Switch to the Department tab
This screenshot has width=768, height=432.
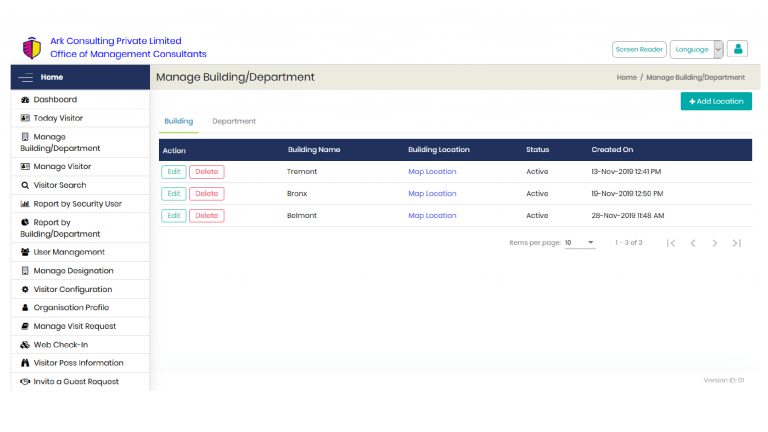pyautogui.click(x=234, y=121)
